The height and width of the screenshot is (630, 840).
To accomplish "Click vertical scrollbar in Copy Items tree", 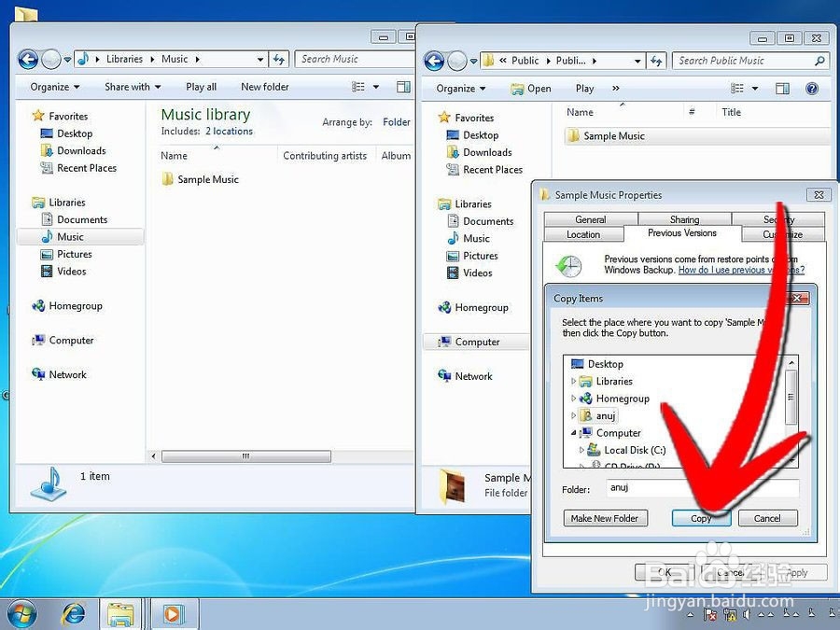I will coord(791,397).
